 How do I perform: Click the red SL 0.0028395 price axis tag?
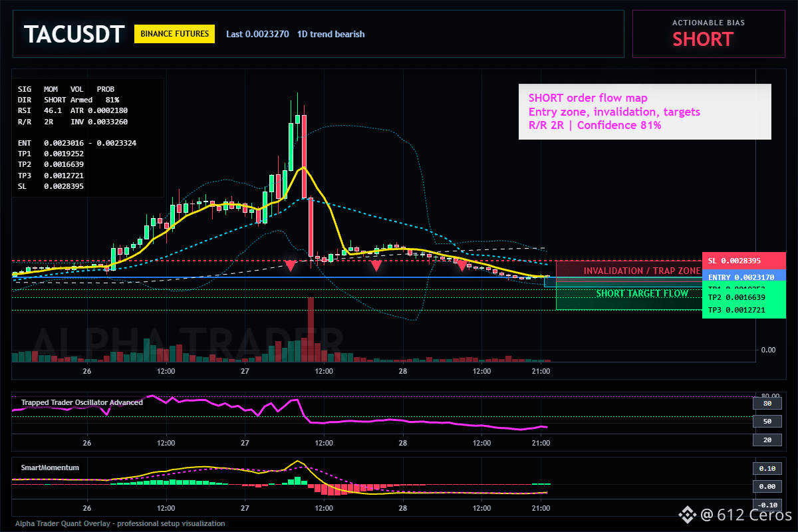[744, 261]
